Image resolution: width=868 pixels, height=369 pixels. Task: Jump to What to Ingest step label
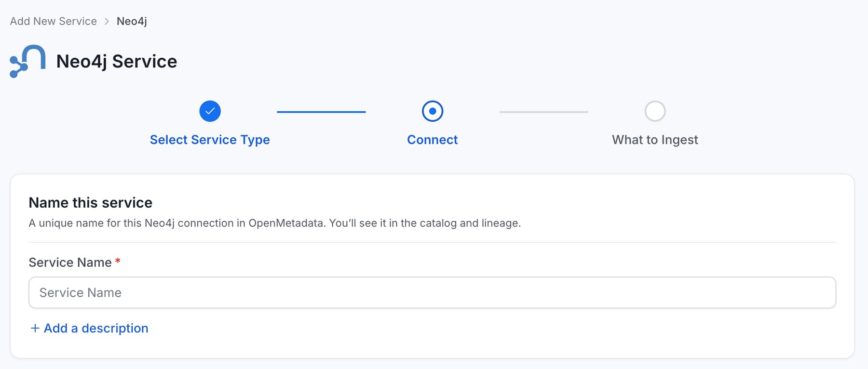[655, 140]
